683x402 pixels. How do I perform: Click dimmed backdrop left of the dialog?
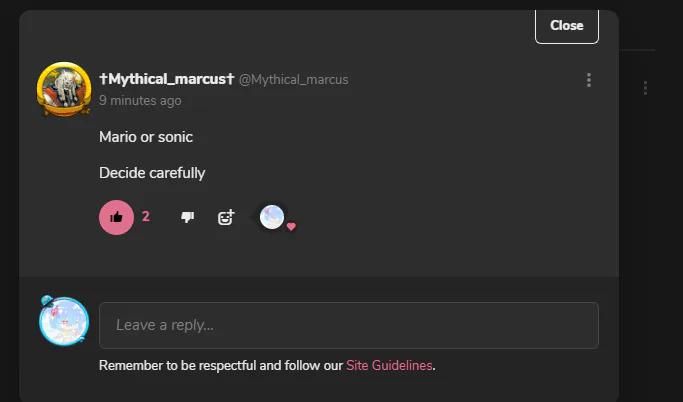(9, 200)
